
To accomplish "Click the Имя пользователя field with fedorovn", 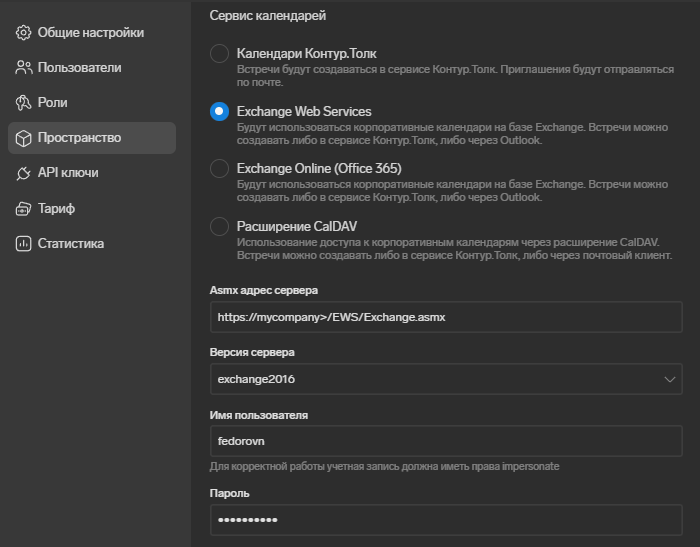I will (445, 441).
